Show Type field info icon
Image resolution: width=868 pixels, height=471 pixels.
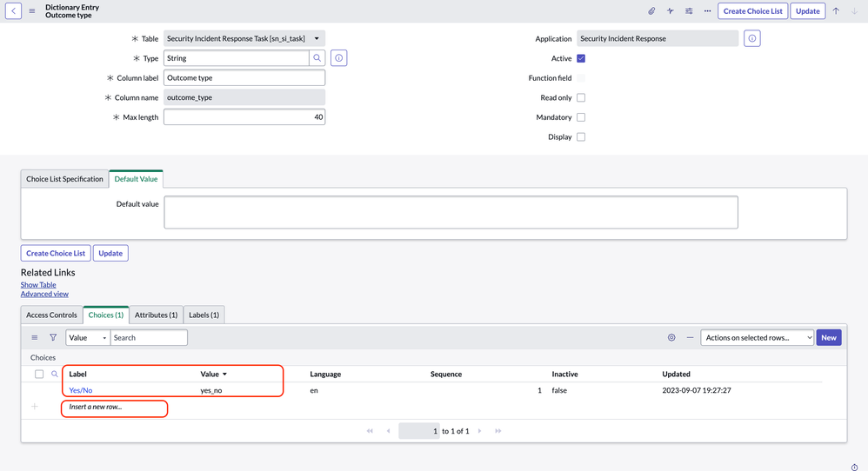coord(339,58)
